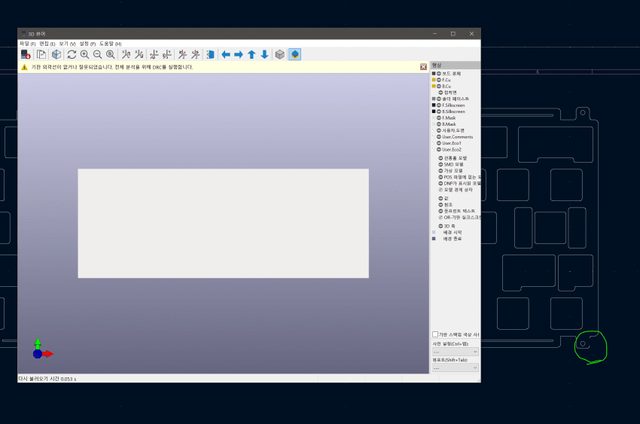Click the F.Cu layer color swatch

(x=434, y=80)
